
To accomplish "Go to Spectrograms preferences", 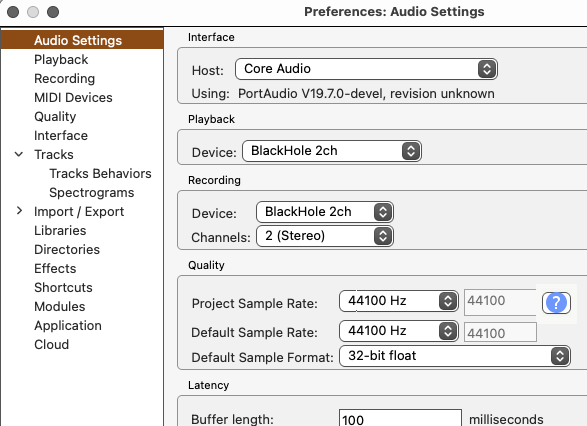I will coord(92,192).
